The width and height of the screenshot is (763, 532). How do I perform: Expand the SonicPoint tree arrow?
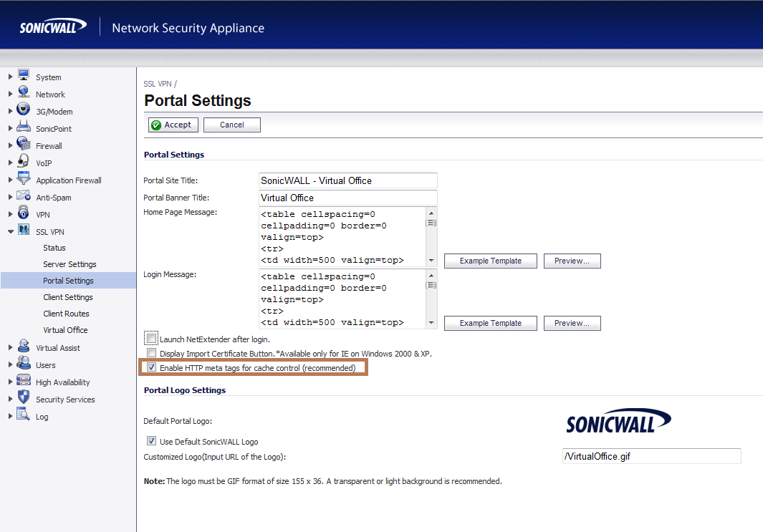pos(10,128)
